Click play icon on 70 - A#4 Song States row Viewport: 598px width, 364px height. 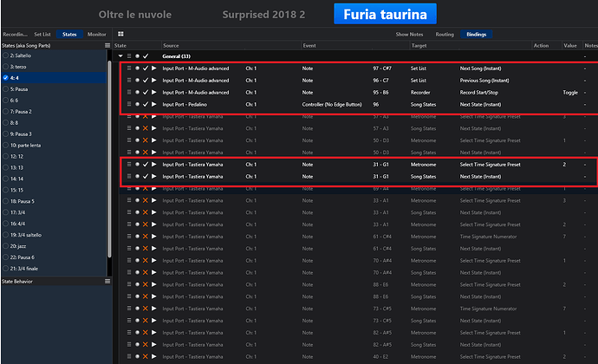click(x=154, y=272)
